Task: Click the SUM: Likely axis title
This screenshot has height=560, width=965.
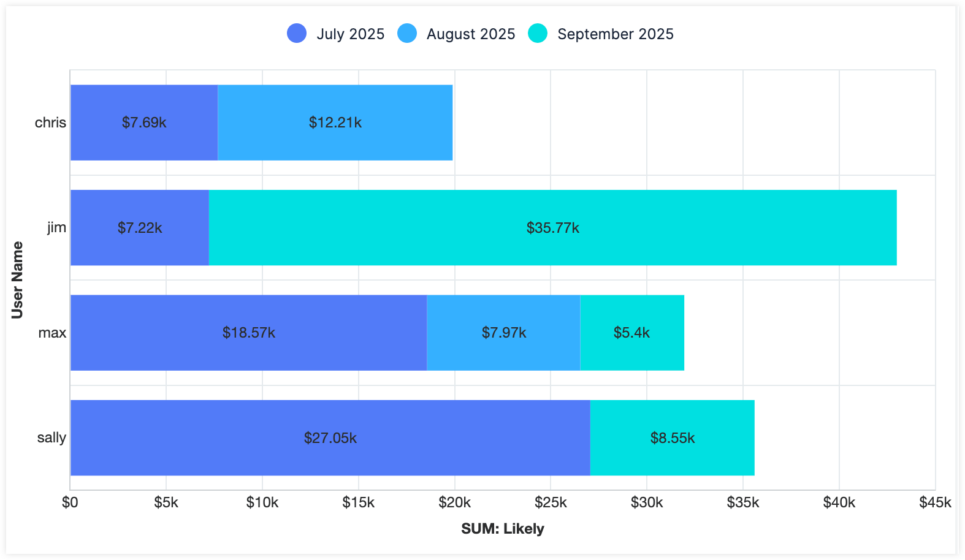Action: (502, 528)
